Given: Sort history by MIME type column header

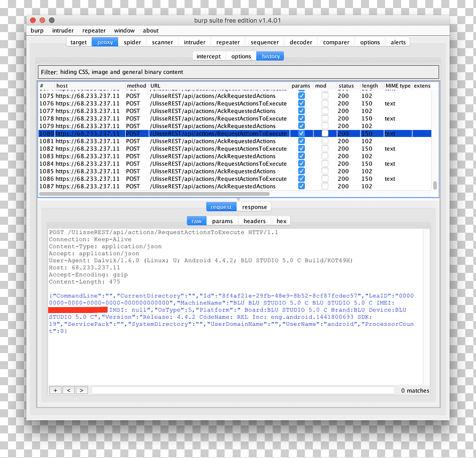Looking at the screenshot, I should pyautogui.click(x=398, y=86).
